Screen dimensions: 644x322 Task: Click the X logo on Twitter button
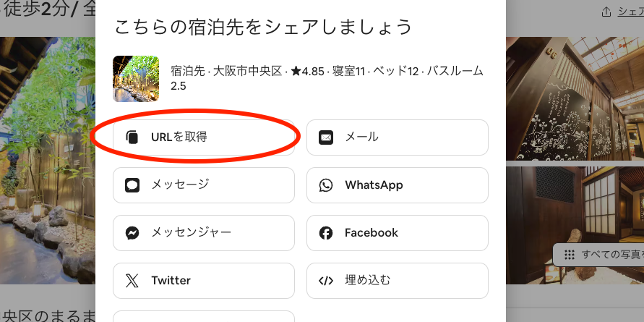click(132, 281)
